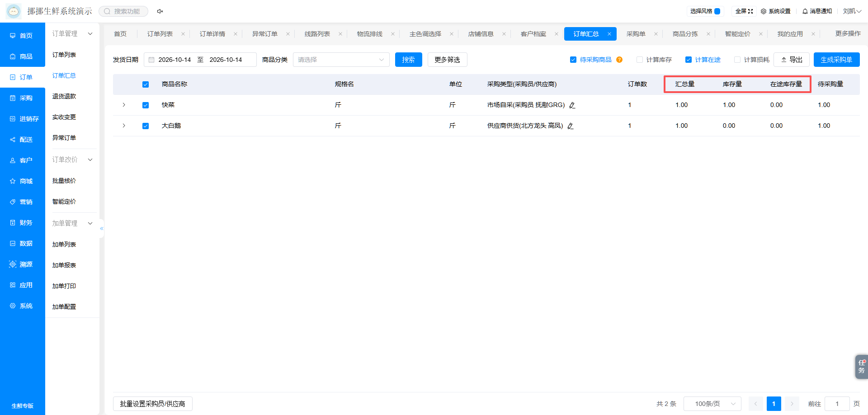Viewport: 868px width, 415px height.
Task: Toggle 全屏 fullscreen mode
Action: [744, 11]
